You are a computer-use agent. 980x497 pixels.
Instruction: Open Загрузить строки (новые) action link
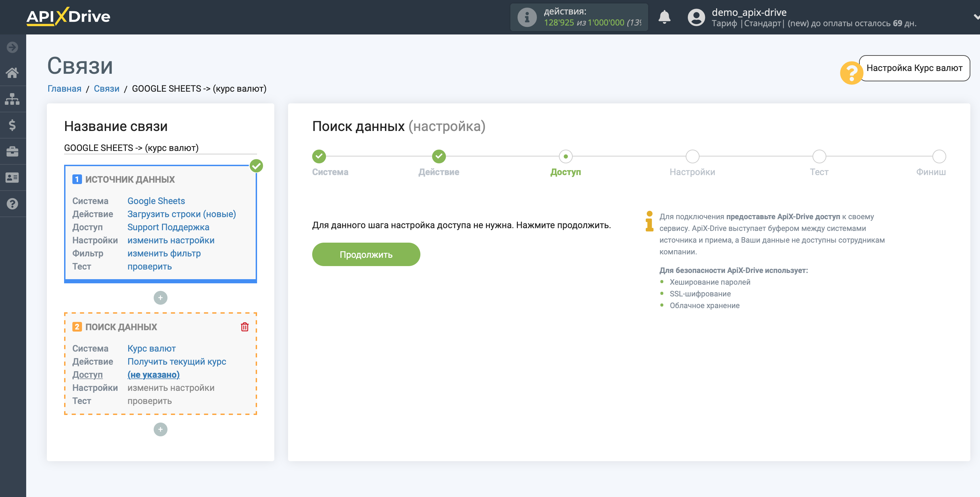[x=182, y=214]
